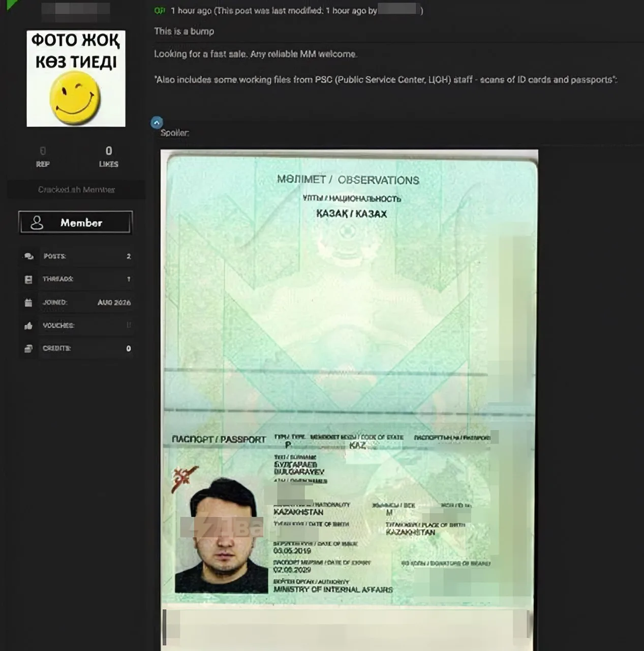
Task: Click the Credits coins icon
Action: (x=28, y=348)
